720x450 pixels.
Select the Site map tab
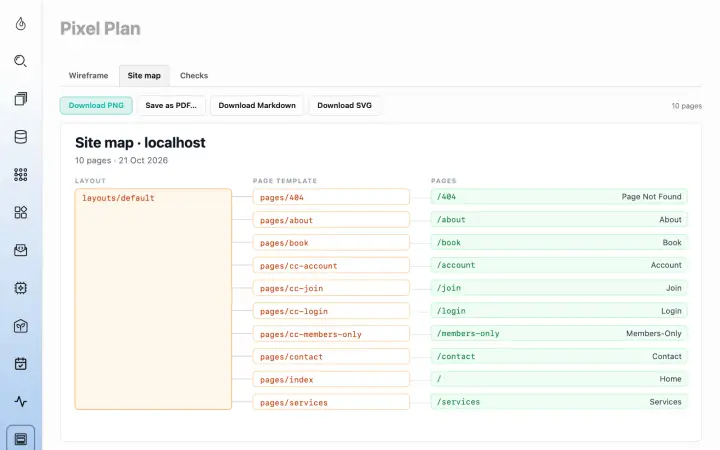144,75
